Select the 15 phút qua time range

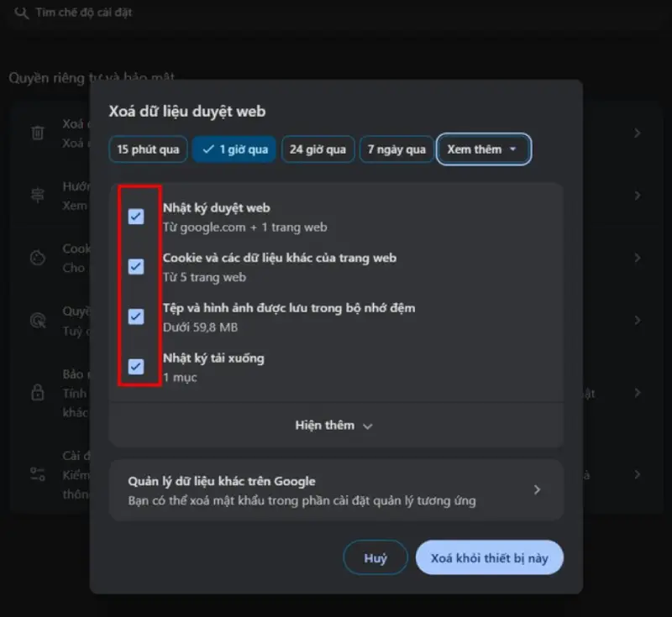click(148, 149)
